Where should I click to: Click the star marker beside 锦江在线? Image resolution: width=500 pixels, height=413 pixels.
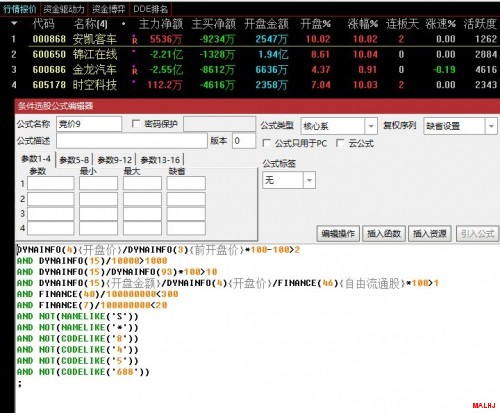[x=134, y=51]
